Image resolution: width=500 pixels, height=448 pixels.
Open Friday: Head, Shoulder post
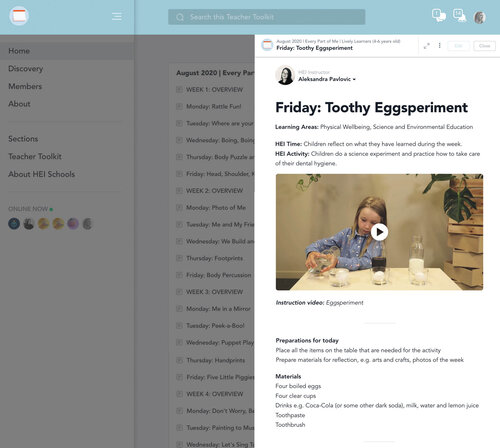[220, 174]
